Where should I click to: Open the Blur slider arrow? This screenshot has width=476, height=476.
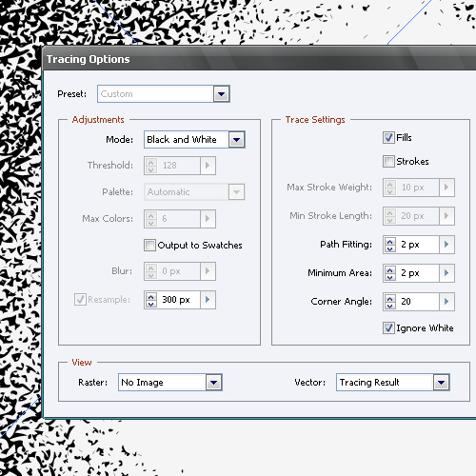tap(208, 271)
